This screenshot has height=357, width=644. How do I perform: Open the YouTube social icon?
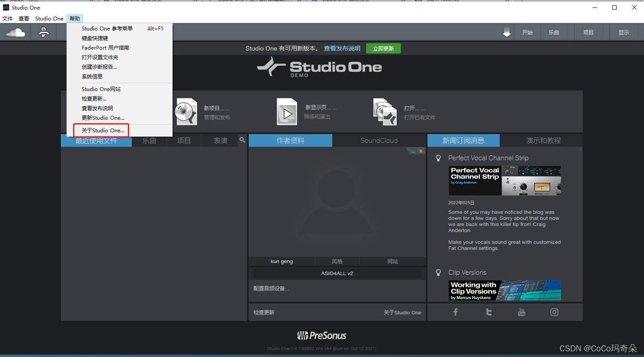[x=522, y=312]
